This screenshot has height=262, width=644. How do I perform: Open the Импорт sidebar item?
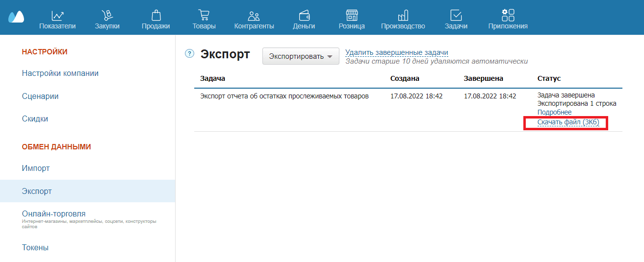coord(36,168)
